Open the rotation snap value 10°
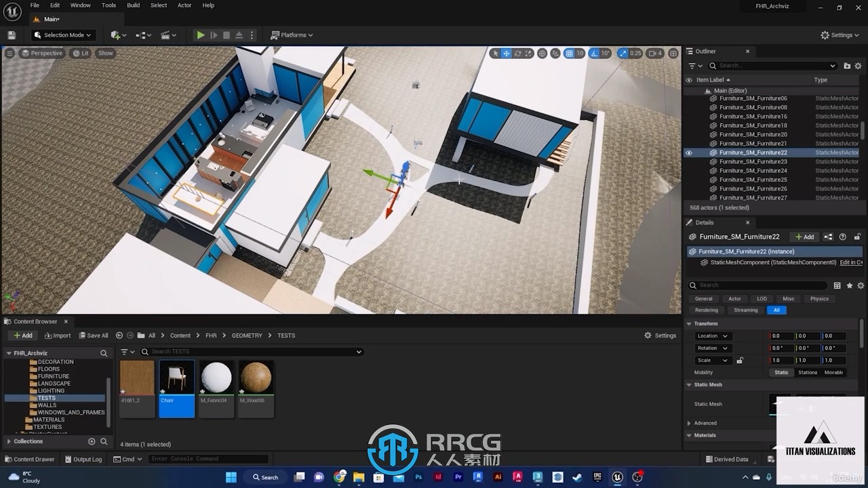 tap(606, 53)
